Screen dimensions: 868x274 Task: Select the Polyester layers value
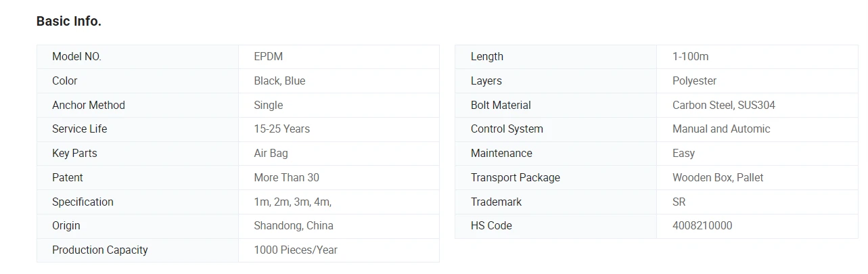[x=694, y=81]
